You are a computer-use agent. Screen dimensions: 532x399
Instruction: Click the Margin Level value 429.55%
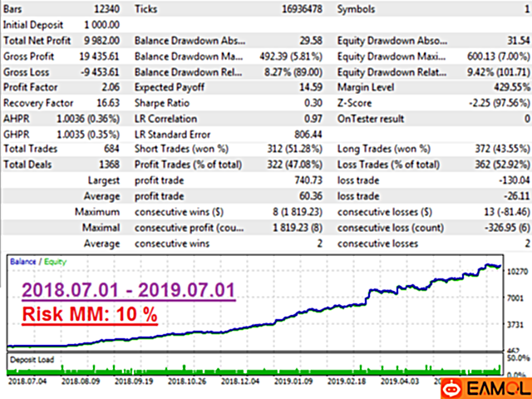coord(508,86)
